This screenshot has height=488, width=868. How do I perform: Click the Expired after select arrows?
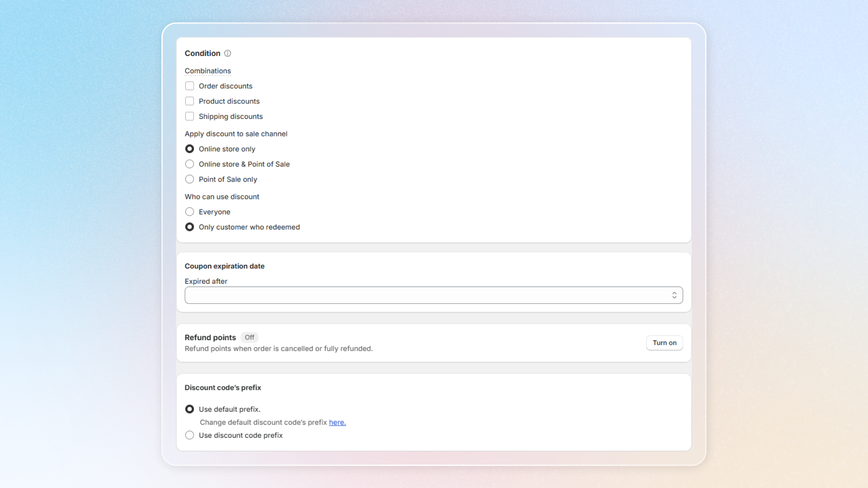tap(674, 295)
